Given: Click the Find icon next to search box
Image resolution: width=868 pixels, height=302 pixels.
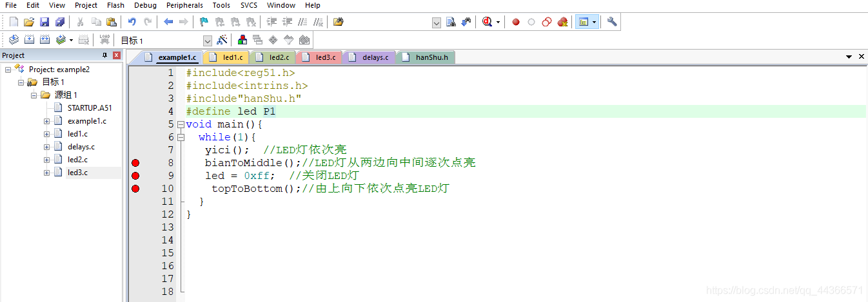Looking at the screenshot, I should click(x=451, y=22).
